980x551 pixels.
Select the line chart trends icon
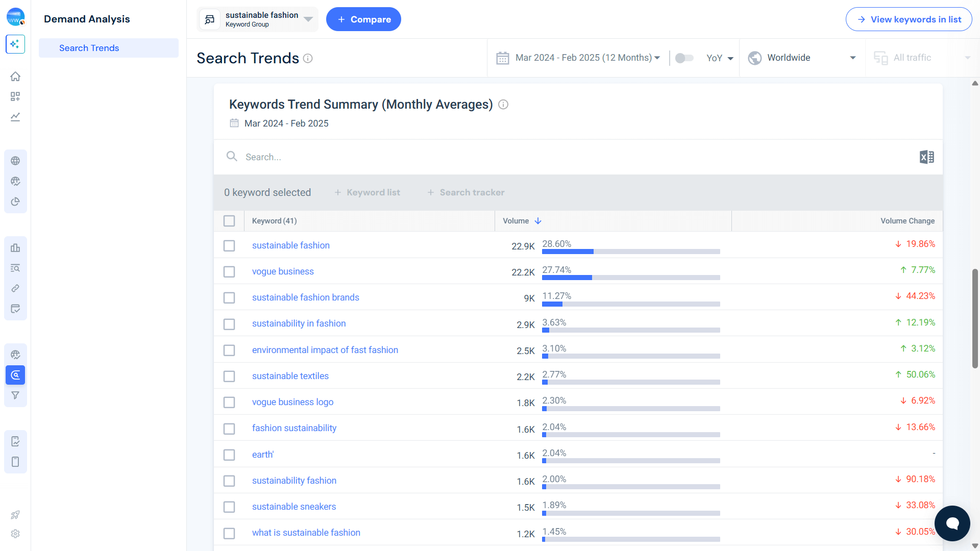(15, 117)
